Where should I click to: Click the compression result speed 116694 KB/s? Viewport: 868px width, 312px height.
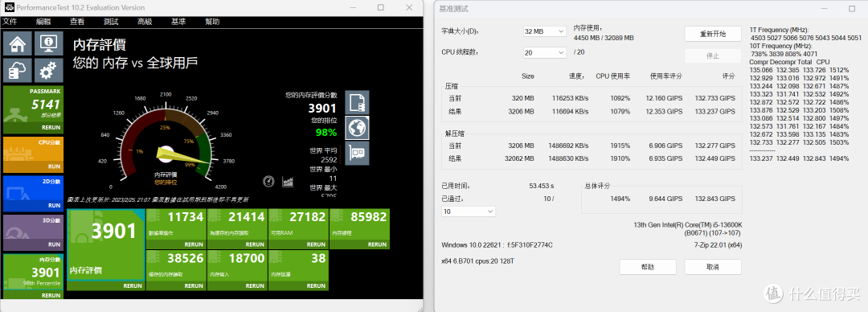570,112
